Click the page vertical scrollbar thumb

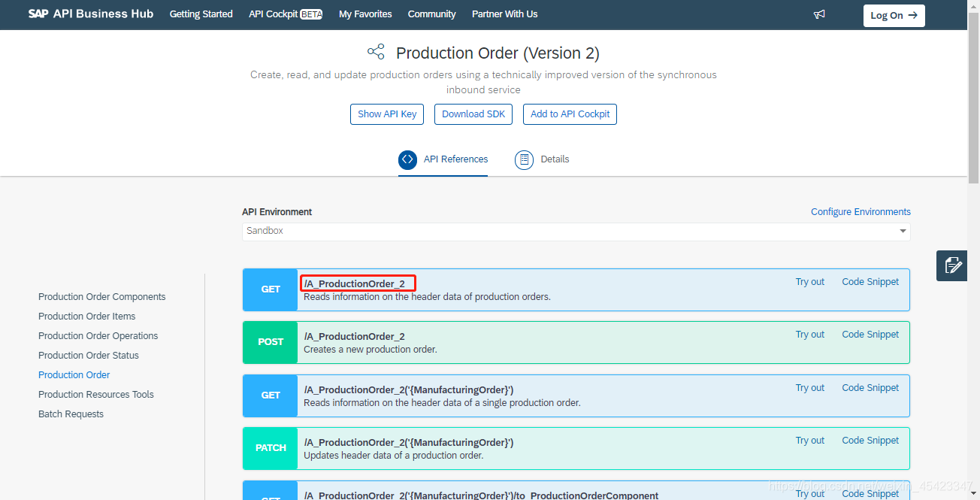973,98
